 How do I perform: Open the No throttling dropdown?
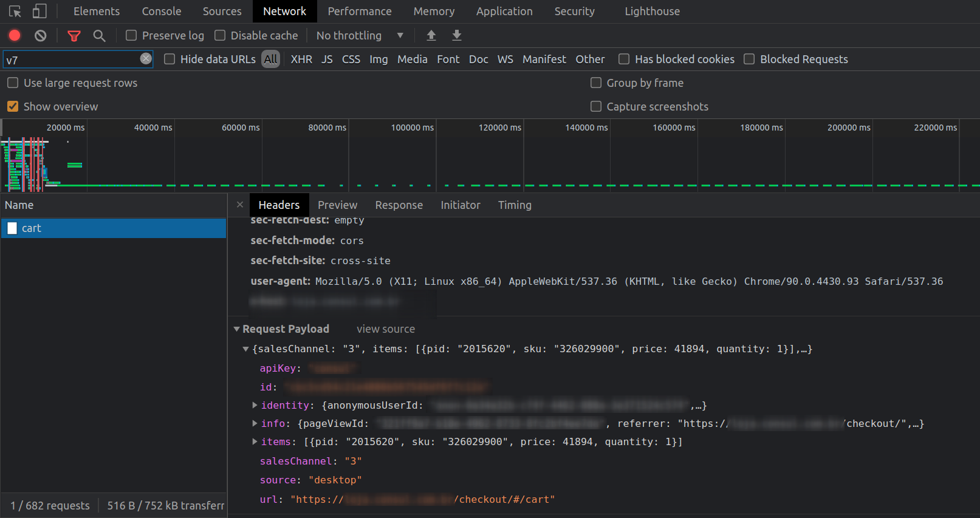tap(360, 36)
